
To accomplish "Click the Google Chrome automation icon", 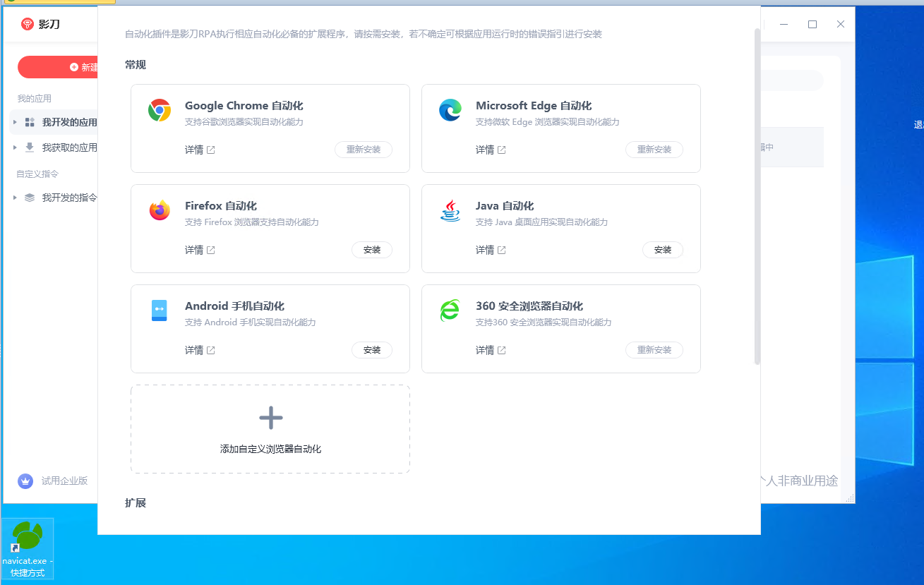I will 160,110.
